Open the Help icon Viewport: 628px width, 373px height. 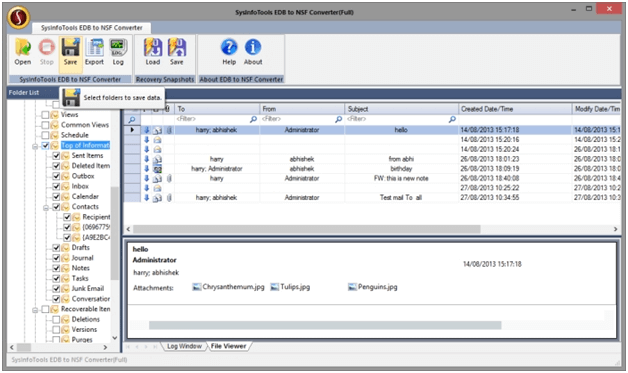tap(229, 52)
